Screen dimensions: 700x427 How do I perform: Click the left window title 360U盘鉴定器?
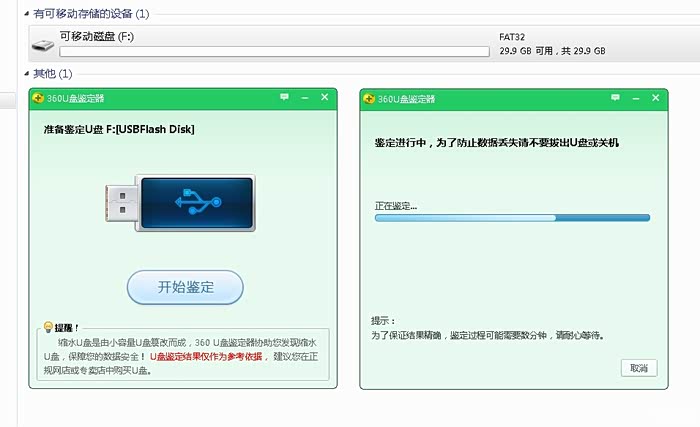[x=75, y=98]
